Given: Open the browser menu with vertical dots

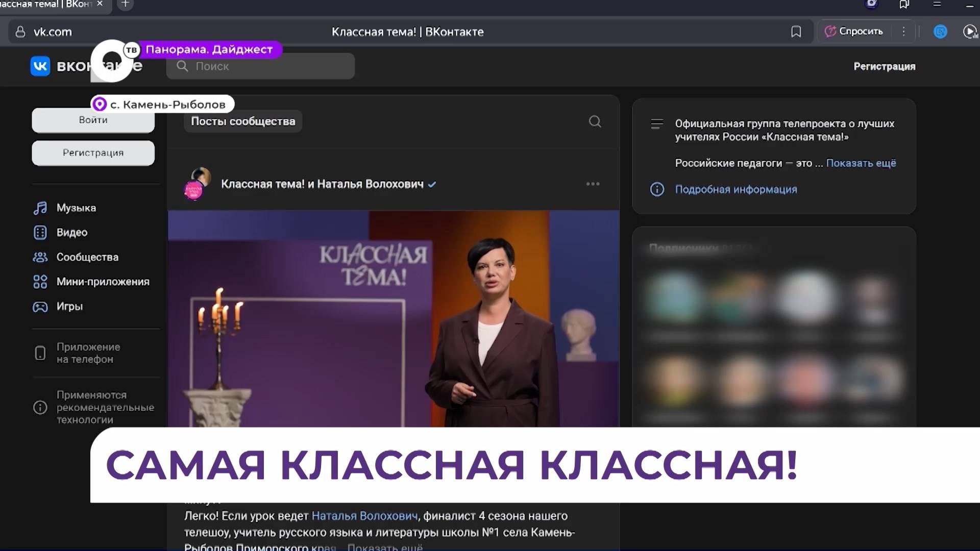Looking at the screenshot, I should [904, 32].
